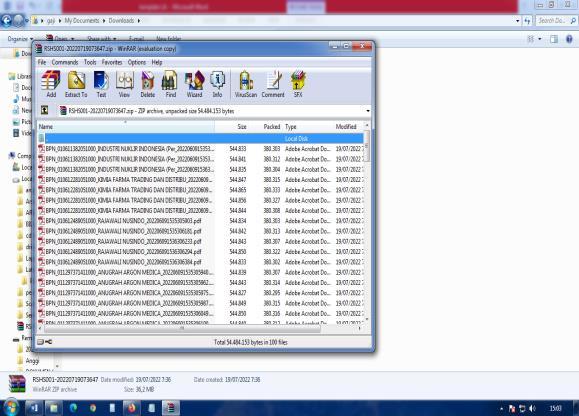
Task: Click the View icon in WinRAR toolbar
Action: [124, 84]
